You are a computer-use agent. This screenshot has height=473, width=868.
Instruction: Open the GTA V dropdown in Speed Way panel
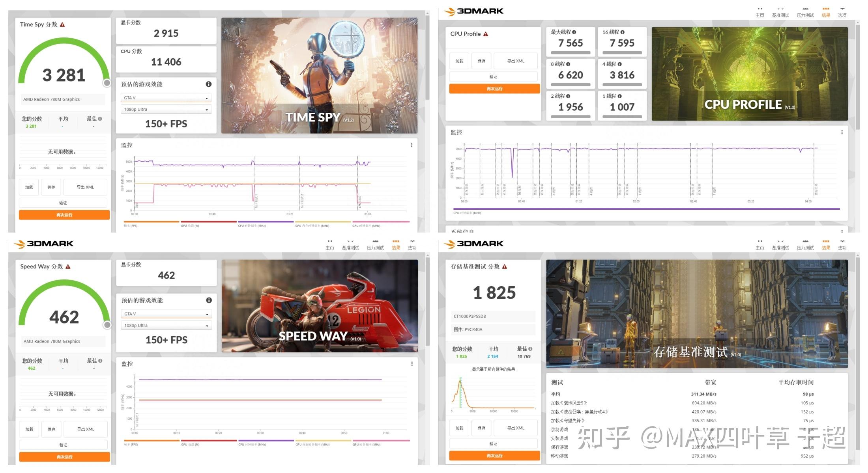[x=166, y=314]
